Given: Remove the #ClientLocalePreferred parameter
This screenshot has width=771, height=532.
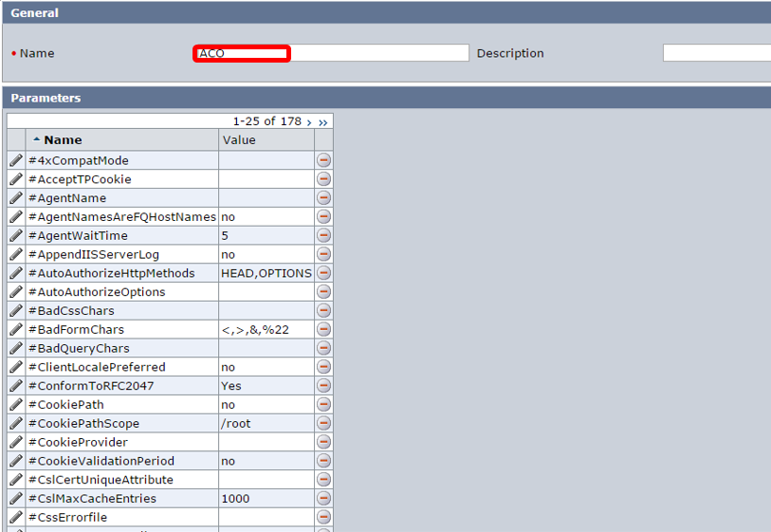Looking at the screenshot, I should pos(323,367).
